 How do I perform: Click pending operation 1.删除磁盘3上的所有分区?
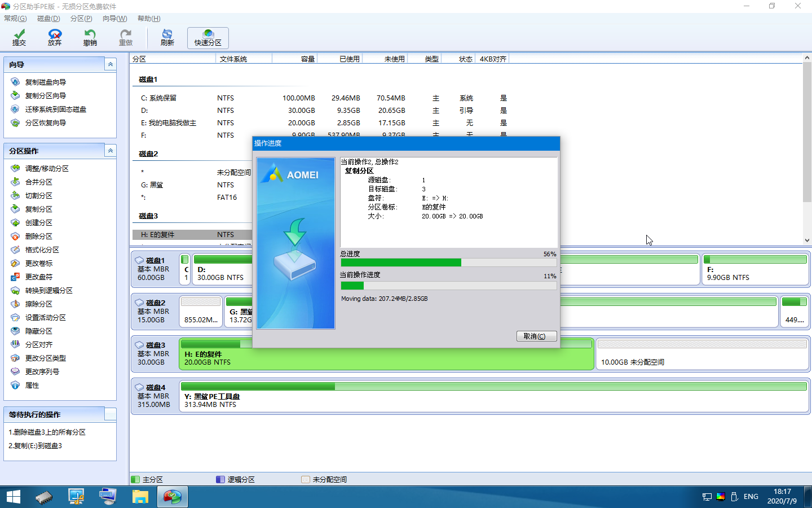(x=47, y=432)
